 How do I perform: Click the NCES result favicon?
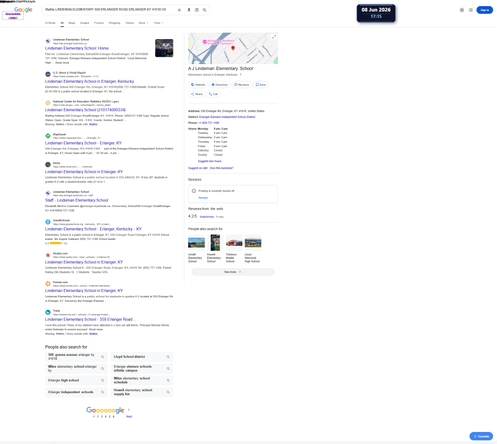pyautogui.click(x=48, y=103)
